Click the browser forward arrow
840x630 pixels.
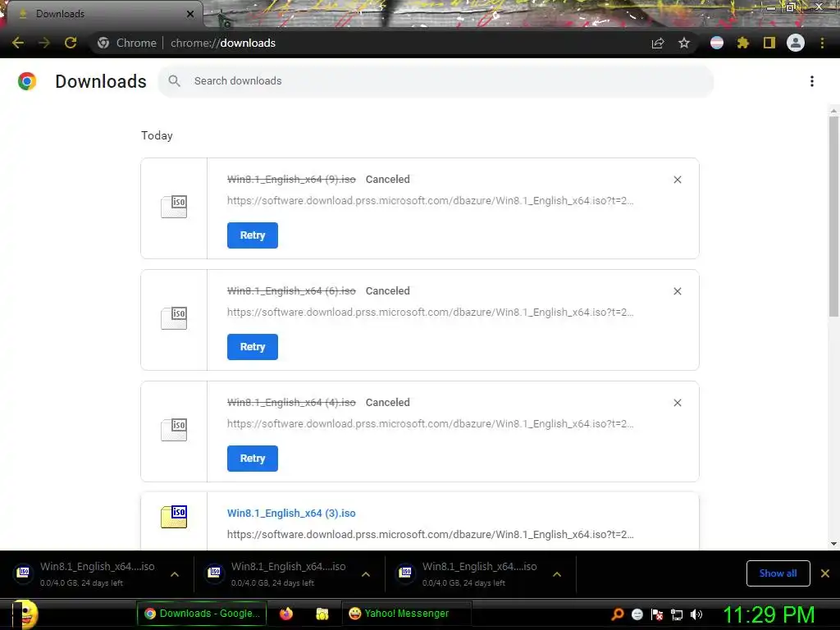pyautogui.click(x=44, y=43)
